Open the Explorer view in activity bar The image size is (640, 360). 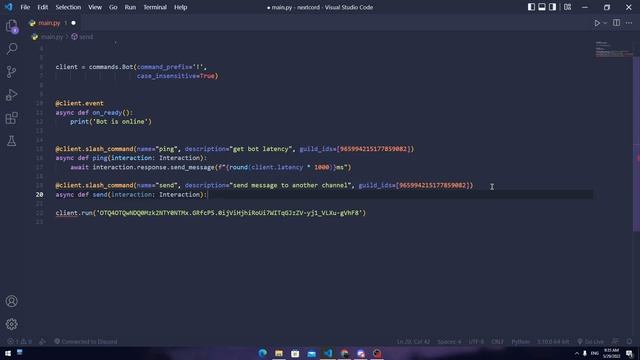coord(12,26)
